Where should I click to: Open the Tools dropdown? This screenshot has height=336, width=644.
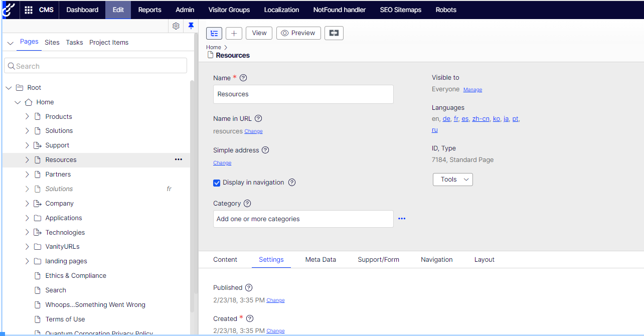(452, 180)
